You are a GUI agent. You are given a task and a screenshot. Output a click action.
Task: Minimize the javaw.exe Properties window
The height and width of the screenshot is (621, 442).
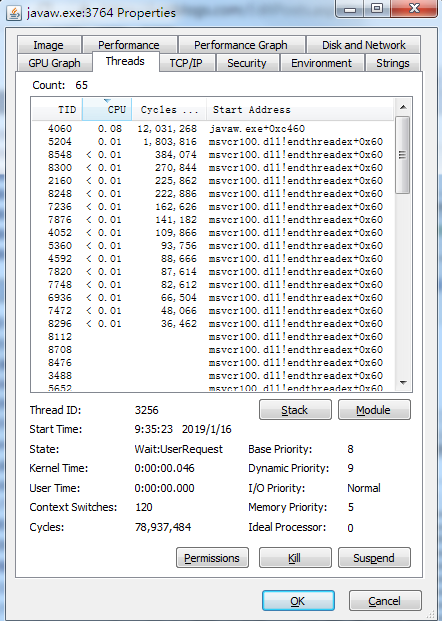tap(350, 9)
